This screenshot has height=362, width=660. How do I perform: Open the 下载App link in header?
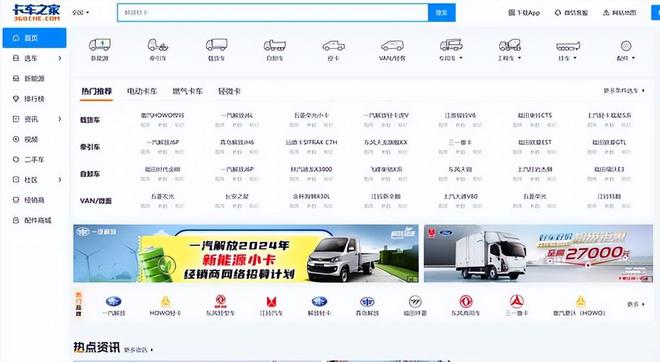(524, 13)
